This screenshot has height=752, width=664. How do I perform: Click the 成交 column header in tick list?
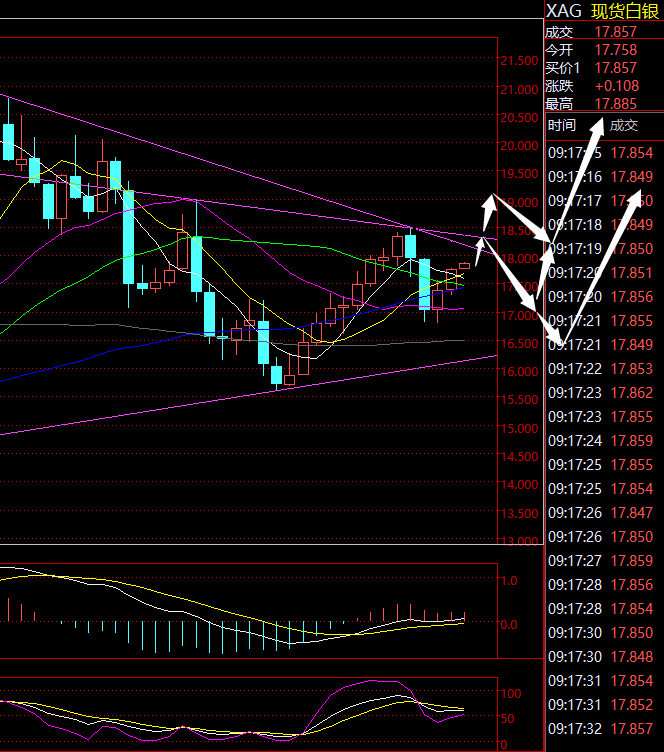pyautogui.click(x=624, y=125)
